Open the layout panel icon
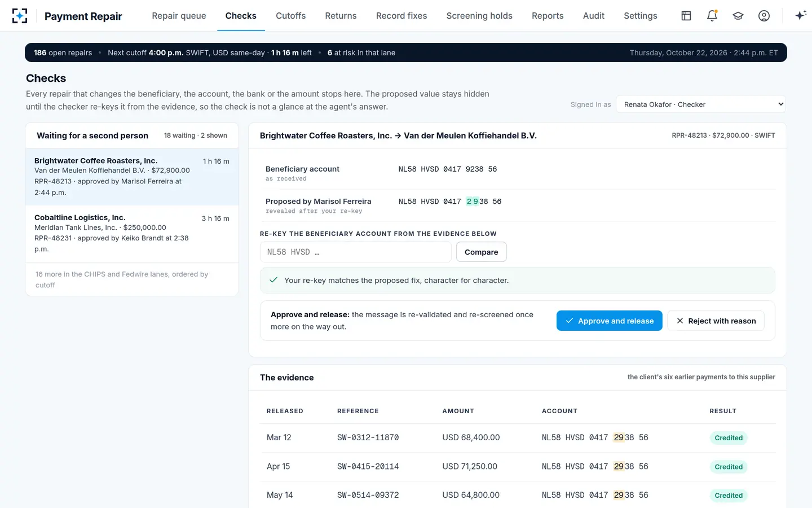This screenshot has width=812, height=508. [x=686, y=16]
